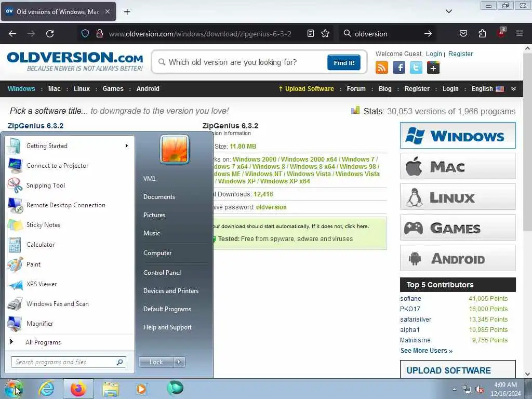Screen dimensions: 532x399
Task: Open Firefox application menu
Action: (520, 34)
